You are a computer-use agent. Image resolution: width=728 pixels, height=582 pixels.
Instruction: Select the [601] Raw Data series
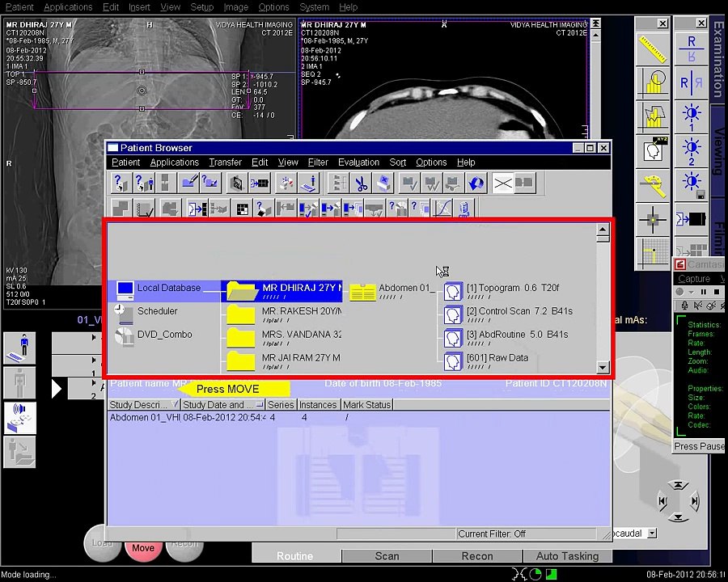[486, 361]
